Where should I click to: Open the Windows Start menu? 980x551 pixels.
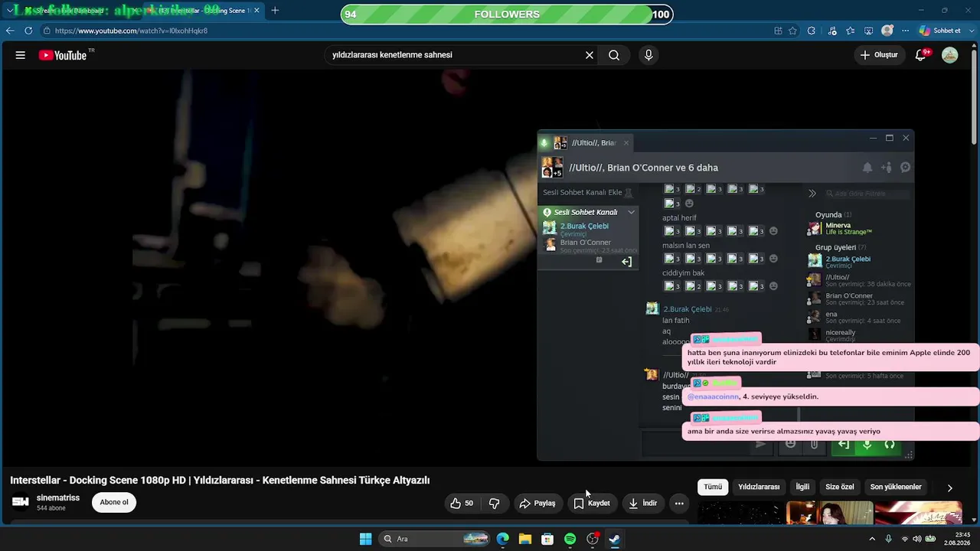(x=365, y=539)
